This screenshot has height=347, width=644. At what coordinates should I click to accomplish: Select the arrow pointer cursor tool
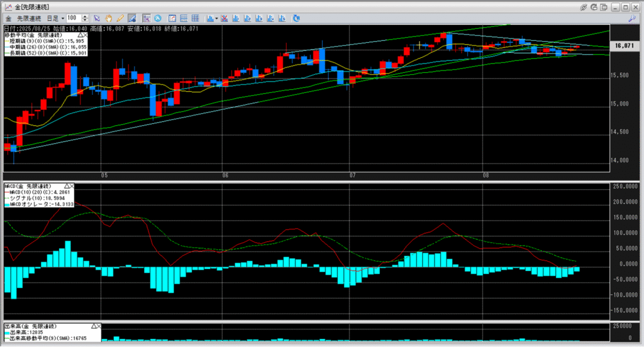pyautogui.click(x=96, y=18)
